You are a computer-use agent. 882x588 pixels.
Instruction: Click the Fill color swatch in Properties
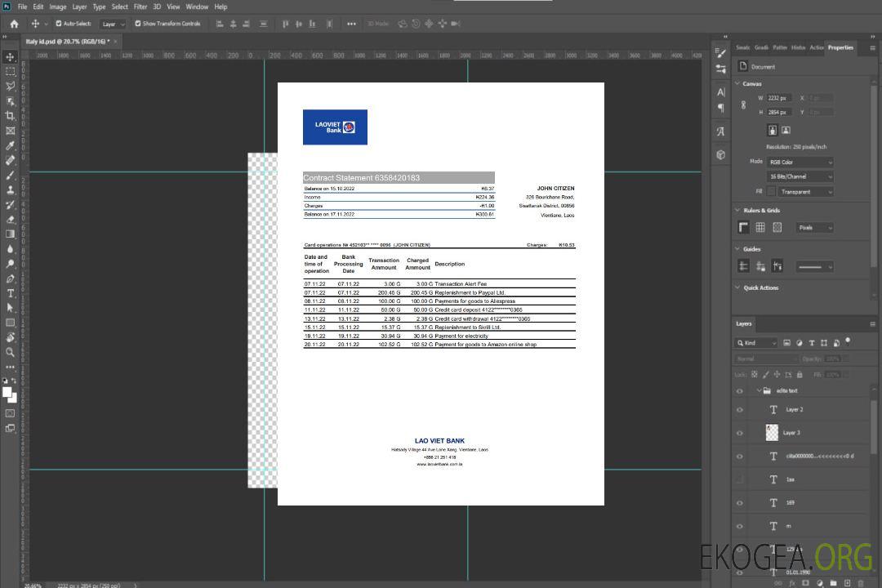pos(771,191)
